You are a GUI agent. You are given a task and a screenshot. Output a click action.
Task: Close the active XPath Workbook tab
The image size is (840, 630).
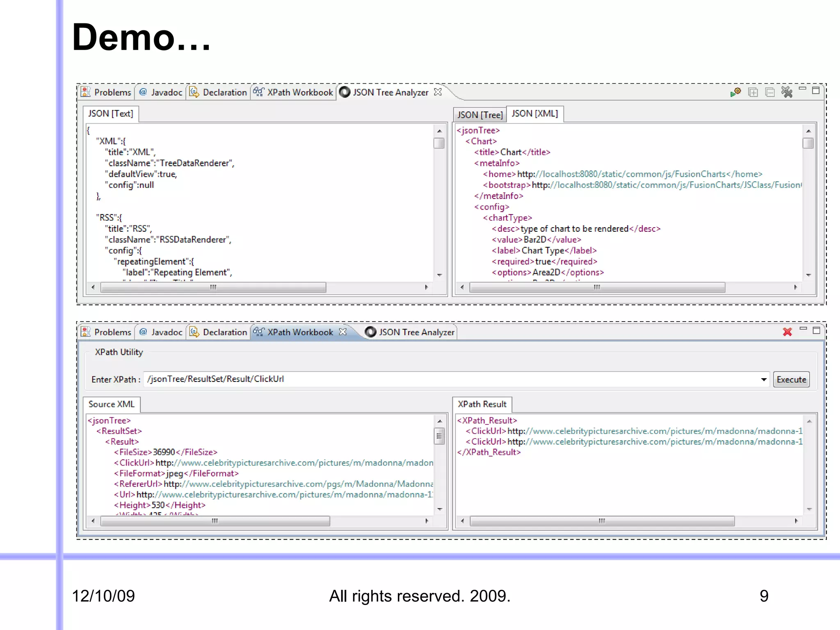343,331
